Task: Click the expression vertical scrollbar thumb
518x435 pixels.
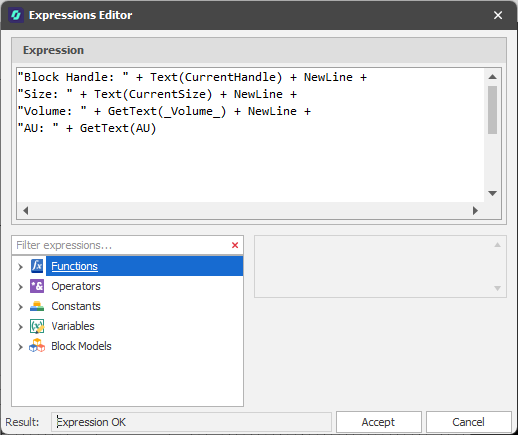Action: (492, 110)
